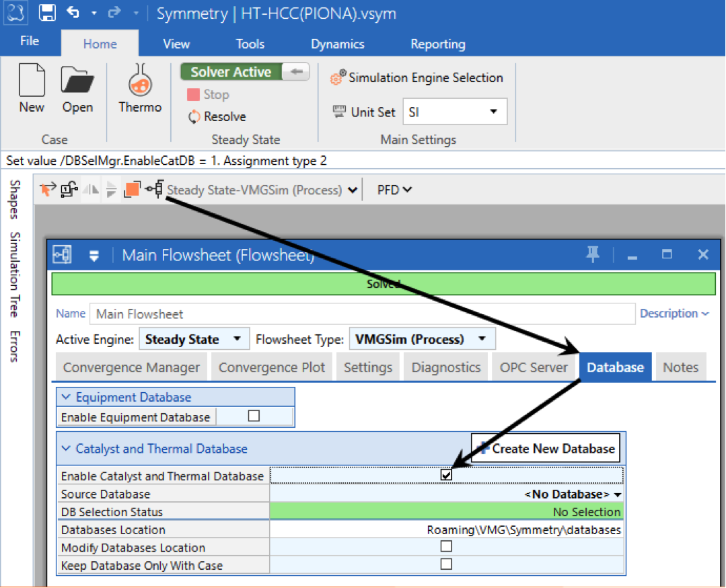Click the DB Selection Status No Selection cell
The image size is (726, 588).
tap(447, 511)
